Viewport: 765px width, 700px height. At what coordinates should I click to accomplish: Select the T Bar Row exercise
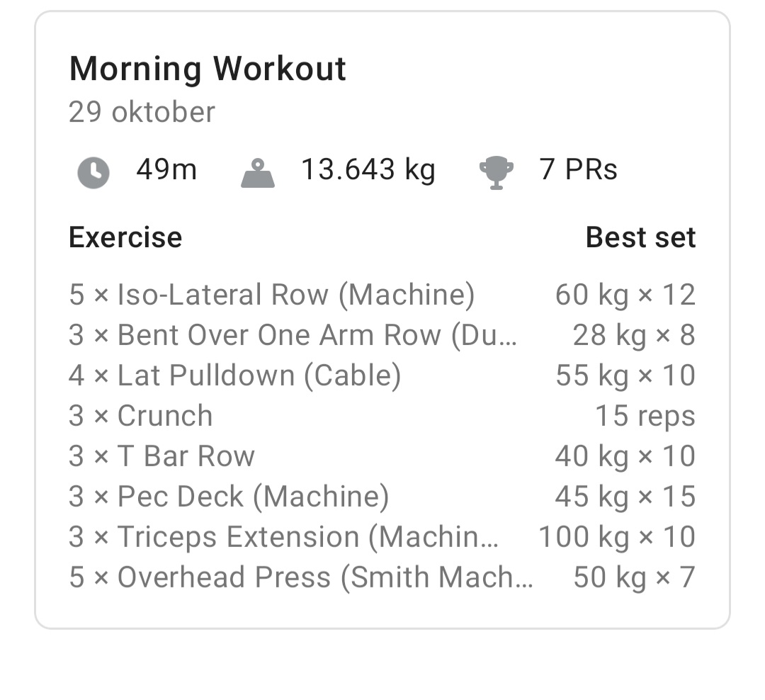tap(161, 456)
